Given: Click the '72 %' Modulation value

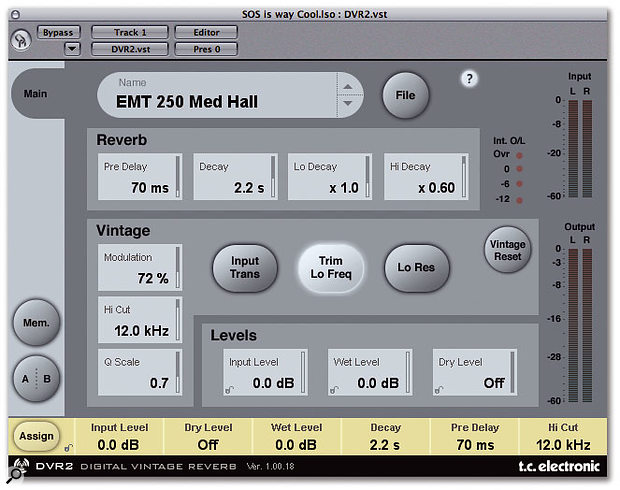Looking at the screenshot, I should 153,278.
